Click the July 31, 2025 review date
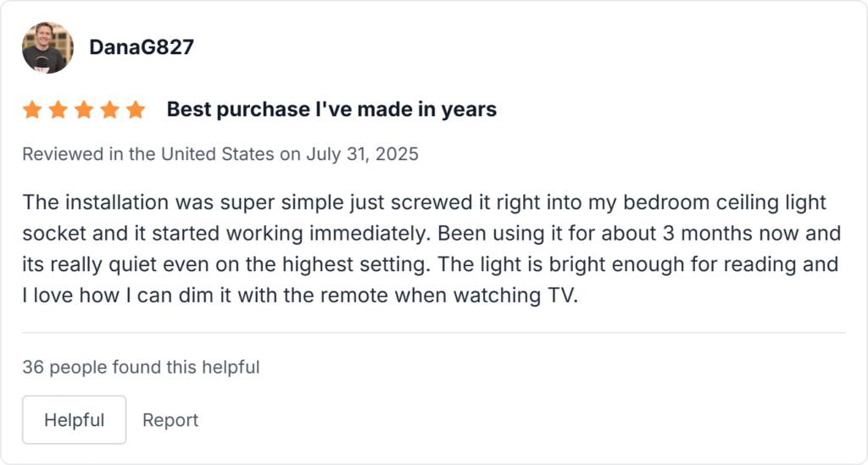 (x=367, y=155)
